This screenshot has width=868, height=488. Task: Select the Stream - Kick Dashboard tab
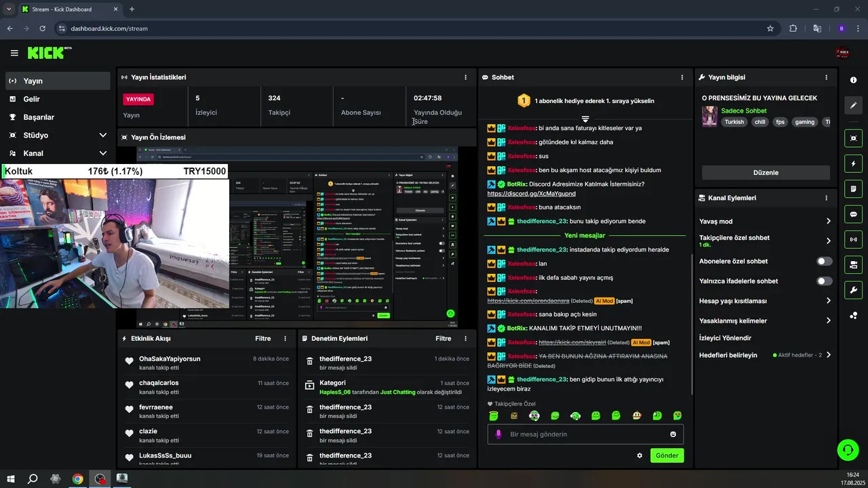(70, 9)
